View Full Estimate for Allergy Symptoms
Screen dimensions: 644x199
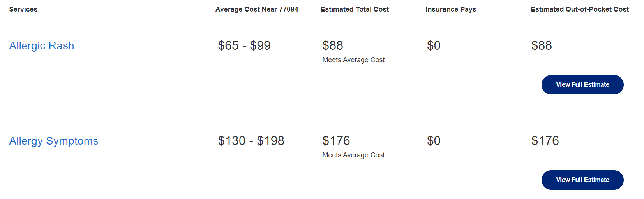tap(582, 180)
